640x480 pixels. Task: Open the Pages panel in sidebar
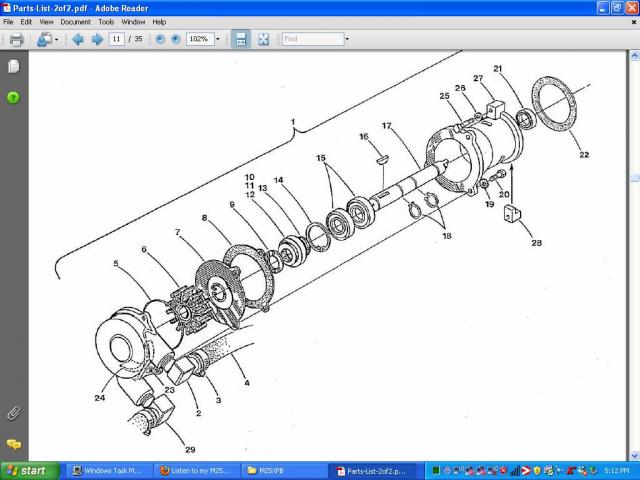[x=13, y=67]
